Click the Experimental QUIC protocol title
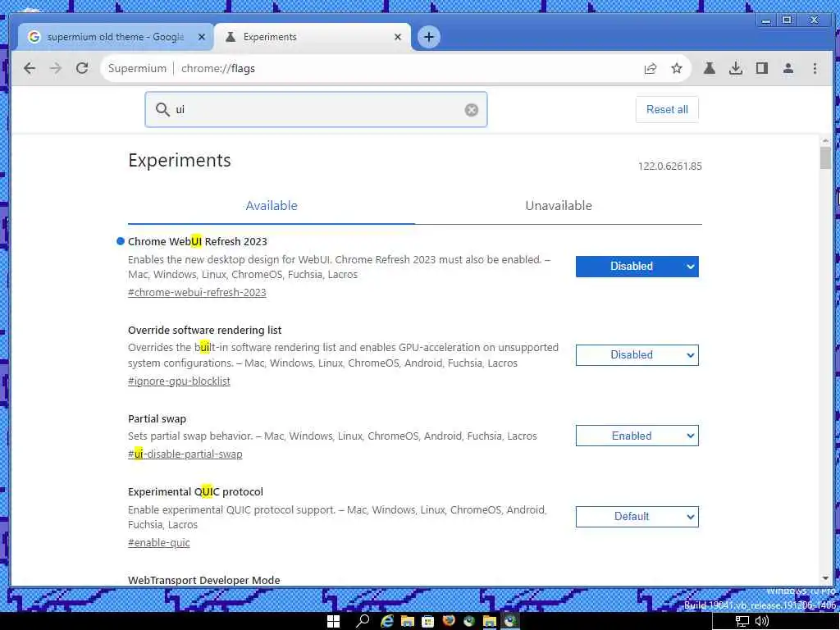Screen dimensions: 840x630 click(195, 492)
